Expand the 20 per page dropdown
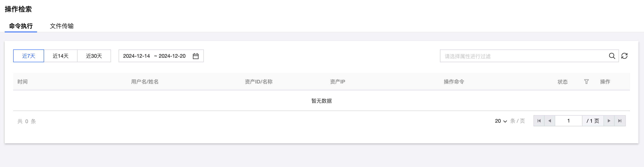This screenshot has width=644, height=167. [501, 121]
